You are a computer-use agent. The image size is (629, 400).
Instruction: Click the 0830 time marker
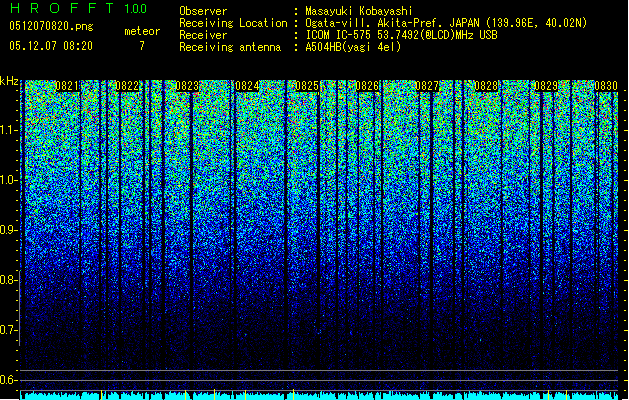(606, 86)
